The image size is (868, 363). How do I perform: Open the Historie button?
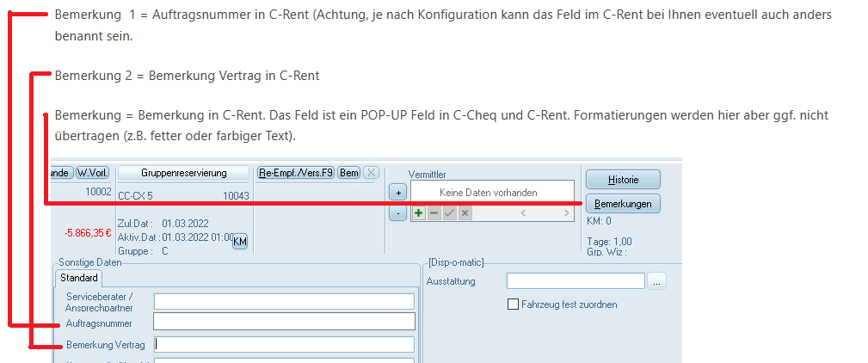pos(622,179)
